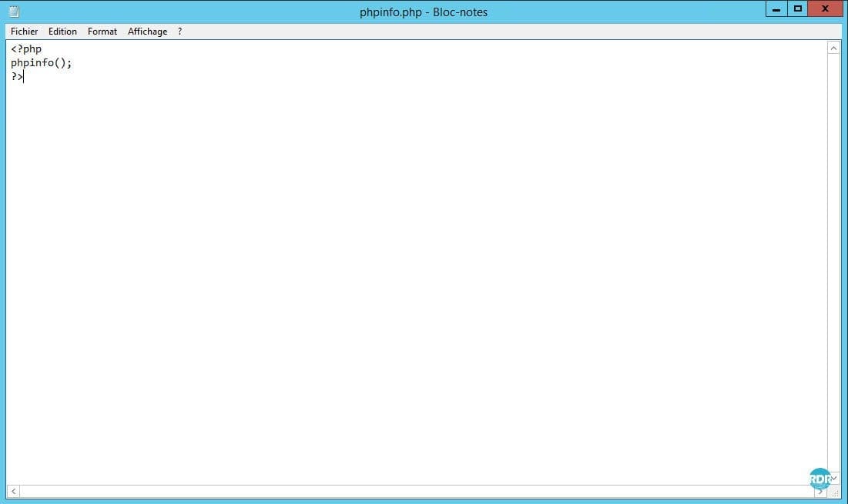Close the Bloc-notes window
The height and width of the screenshot is (504, 848).
[x=825, y=8]
